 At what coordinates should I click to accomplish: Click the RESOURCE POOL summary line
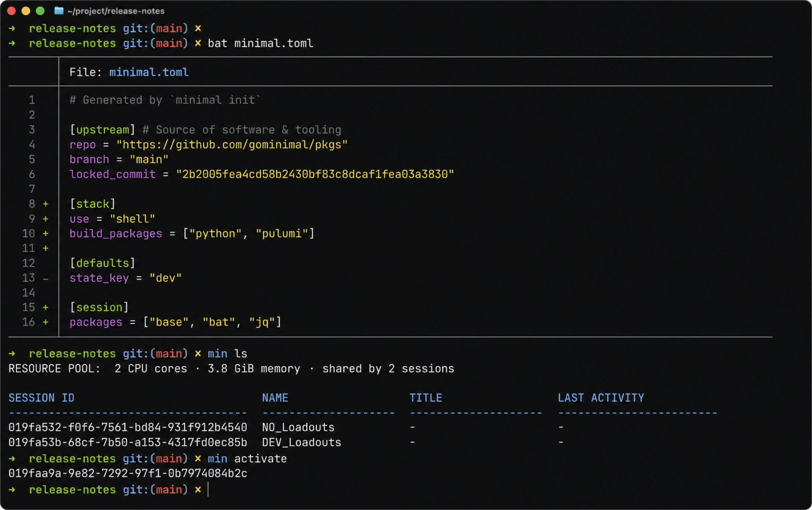(x=231, y=369)
